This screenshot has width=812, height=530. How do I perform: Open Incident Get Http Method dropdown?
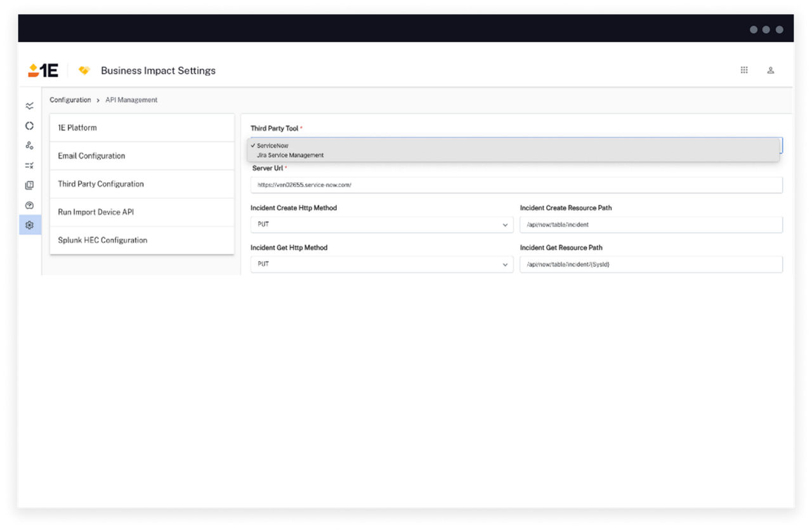click(382, 264)
